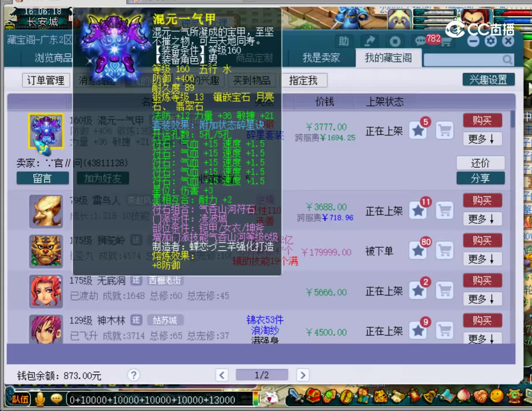Click the magnifier search icon

tap(507, 60)
